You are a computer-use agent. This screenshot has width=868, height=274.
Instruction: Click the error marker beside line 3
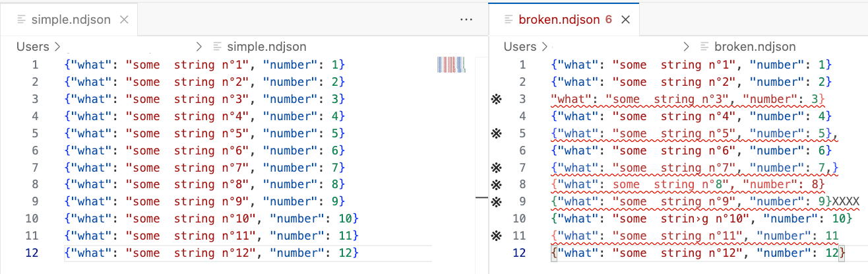[497, 99]
